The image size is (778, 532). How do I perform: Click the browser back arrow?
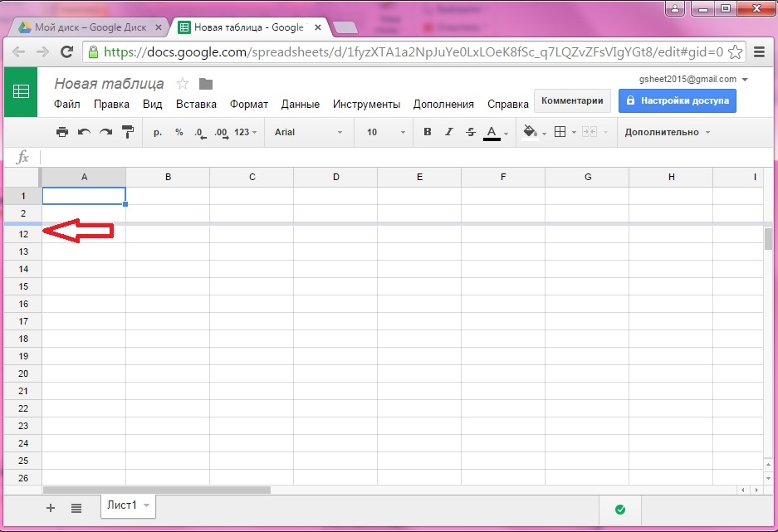click(19, 51)
